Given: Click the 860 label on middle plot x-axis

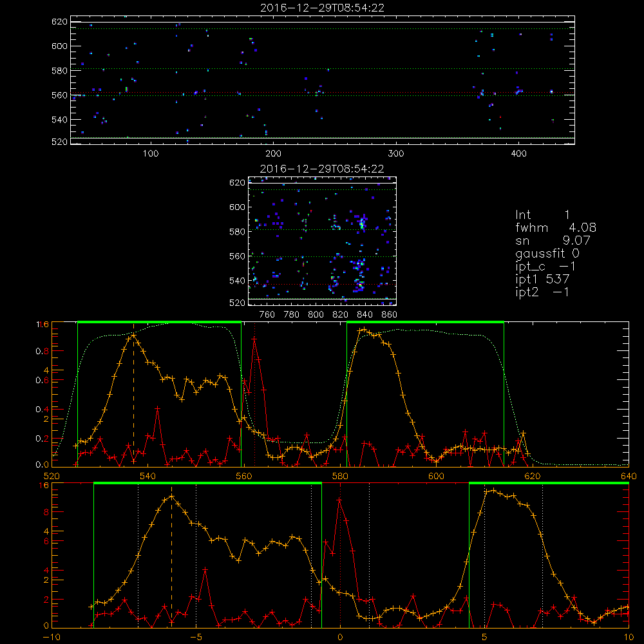Looking at the screenshot, I should tap(390, 315).
